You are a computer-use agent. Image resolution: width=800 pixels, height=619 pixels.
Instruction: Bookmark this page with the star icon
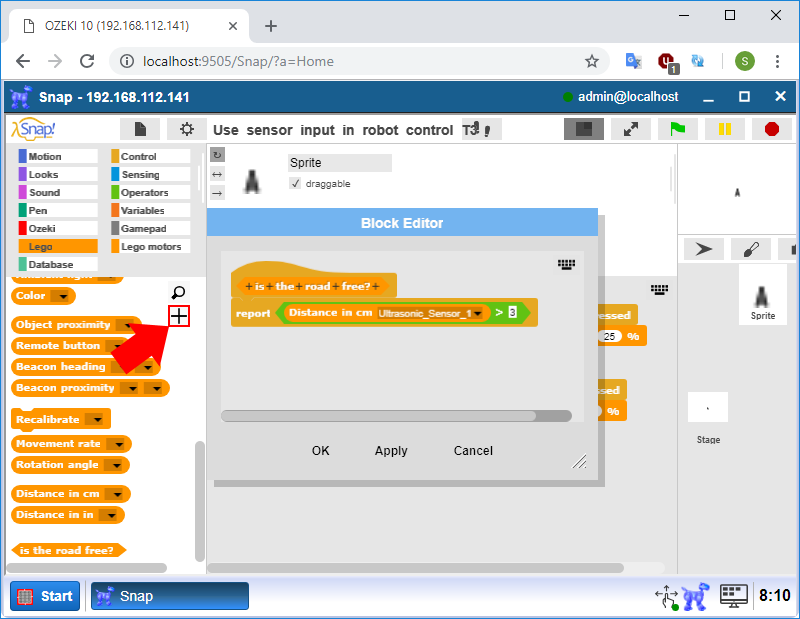[x=591, y=61]
